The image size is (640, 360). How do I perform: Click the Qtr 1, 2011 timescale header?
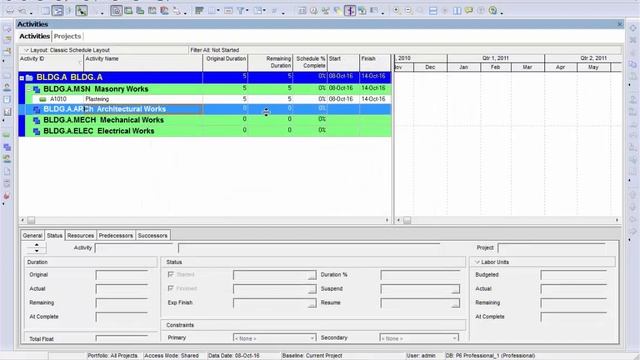point(496,58)
